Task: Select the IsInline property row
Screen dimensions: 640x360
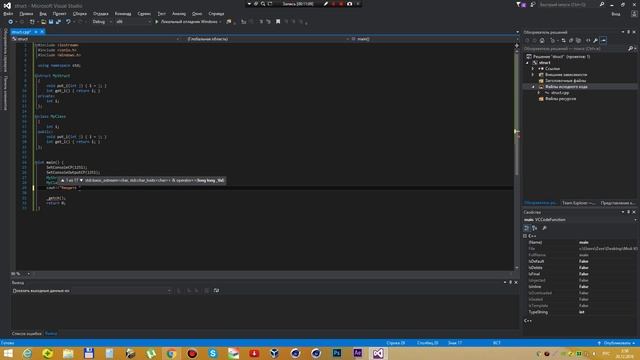Action: 582,287
